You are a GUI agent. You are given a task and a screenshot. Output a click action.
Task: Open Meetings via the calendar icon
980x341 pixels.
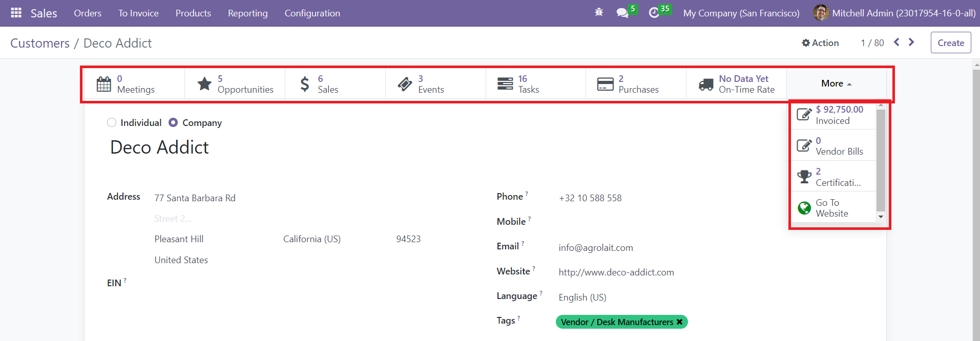[104, 84]
